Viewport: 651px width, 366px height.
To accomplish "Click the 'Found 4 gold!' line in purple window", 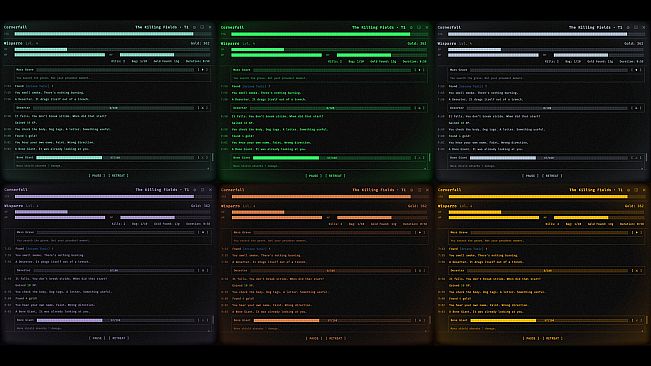I will pos(26,298).
